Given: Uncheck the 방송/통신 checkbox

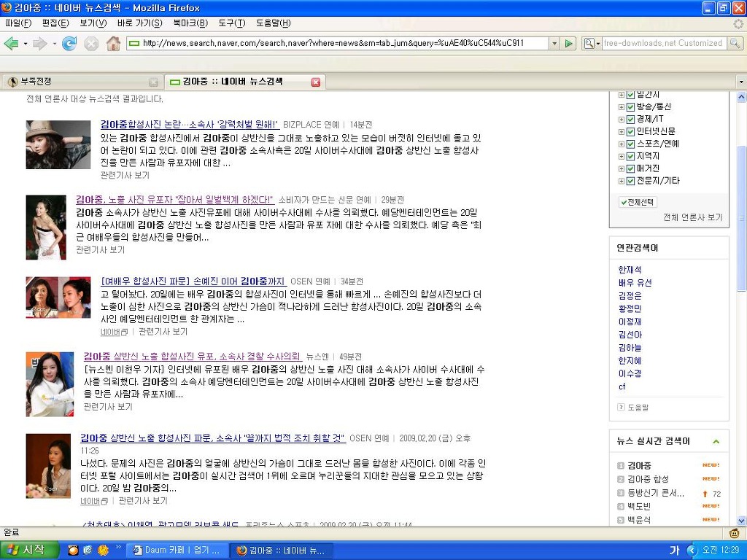Looking at the screenshot, I should pos(630,107).
